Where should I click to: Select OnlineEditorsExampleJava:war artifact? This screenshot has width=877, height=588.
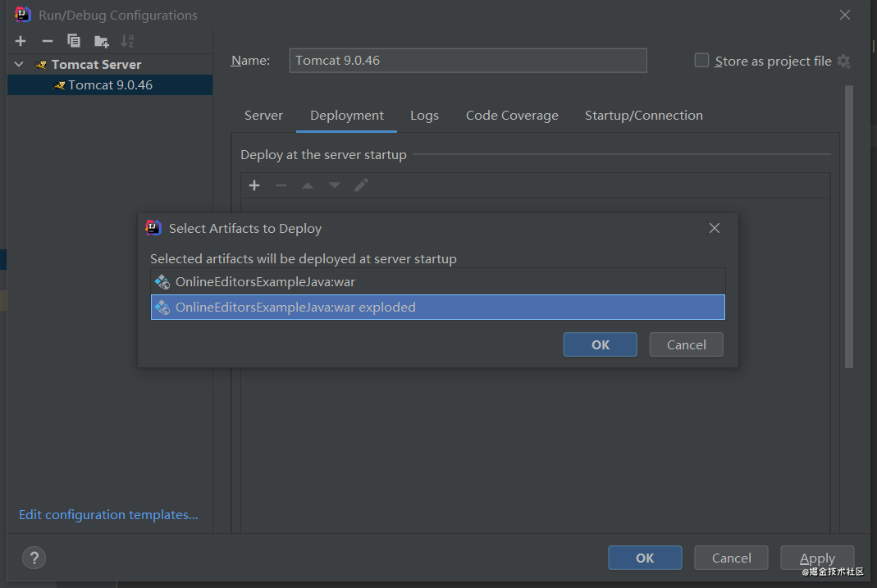[438, 282]
